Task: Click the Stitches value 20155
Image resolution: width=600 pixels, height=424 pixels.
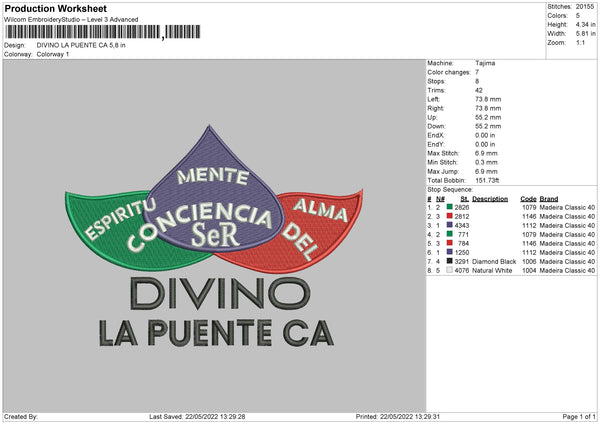Action: tap(585, 7)
